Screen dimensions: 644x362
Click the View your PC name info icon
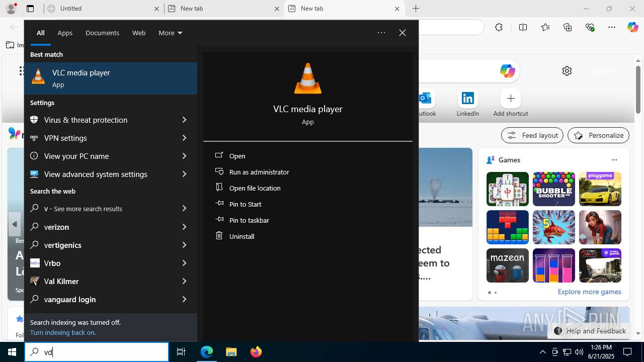tap(34, 156)
